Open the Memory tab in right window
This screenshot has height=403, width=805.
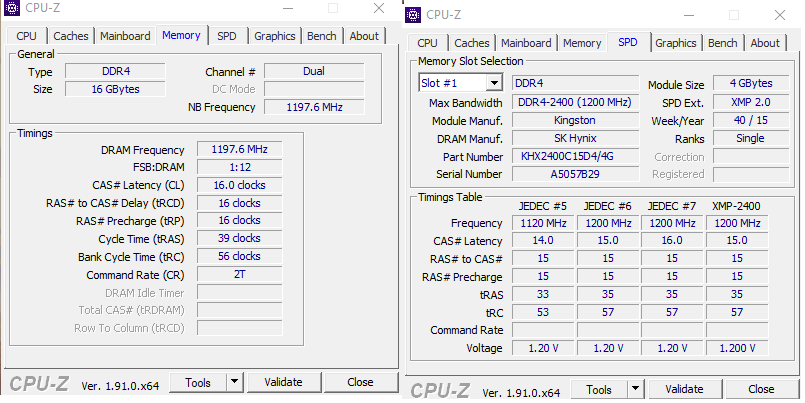(x=582, y=43)
